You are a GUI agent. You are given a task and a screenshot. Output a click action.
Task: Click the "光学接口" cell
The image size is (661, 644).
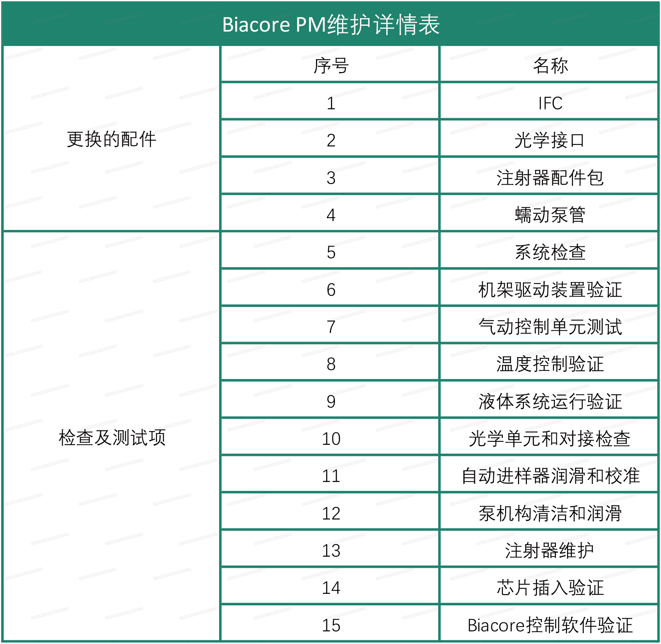[x=549, y=138]
